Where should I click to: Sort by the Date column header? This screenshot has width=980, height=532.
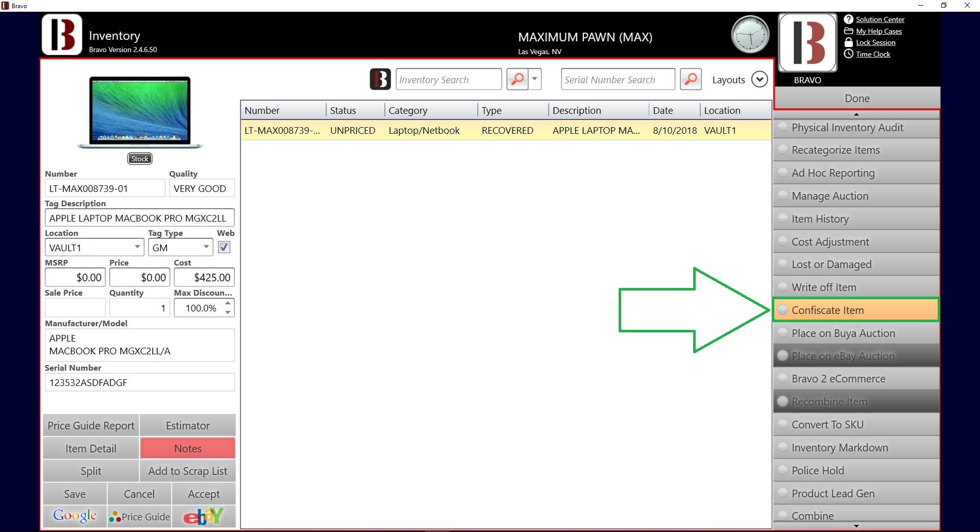[675, 110]
